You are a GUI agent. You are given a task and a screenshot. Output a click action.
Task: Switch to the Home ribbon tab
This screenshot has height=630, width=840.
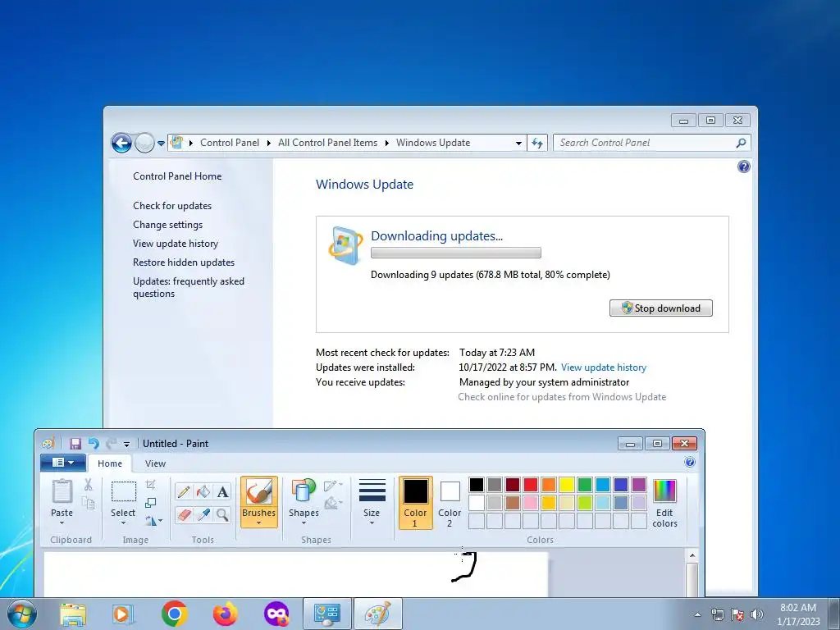pyautogui.click(x=110, y=463)
